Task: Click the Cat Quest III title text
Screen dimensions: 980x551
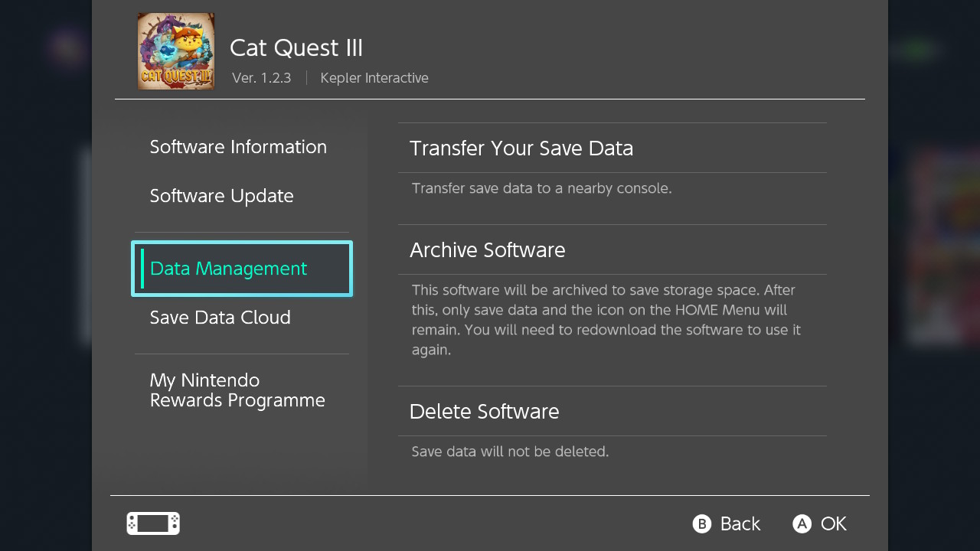Action: 296,47
